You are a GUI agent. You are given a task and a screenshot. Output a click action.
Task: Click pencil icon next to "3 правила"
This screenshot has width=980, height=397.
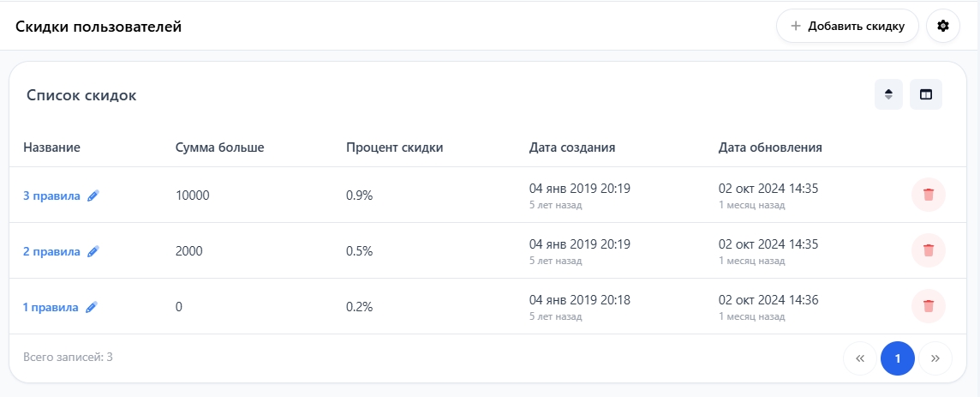pyautogui.click(x=93, y=195)
